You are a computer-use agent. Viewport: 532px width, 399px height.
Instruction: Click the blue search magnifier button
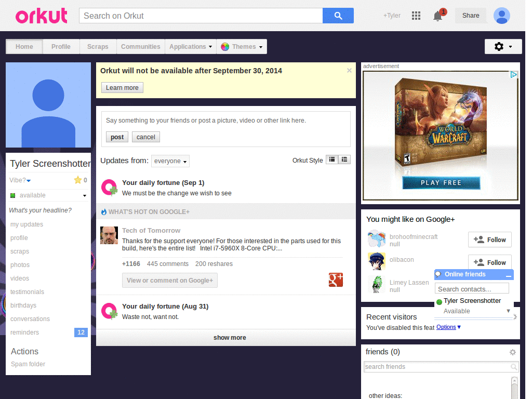pos(338,16)
